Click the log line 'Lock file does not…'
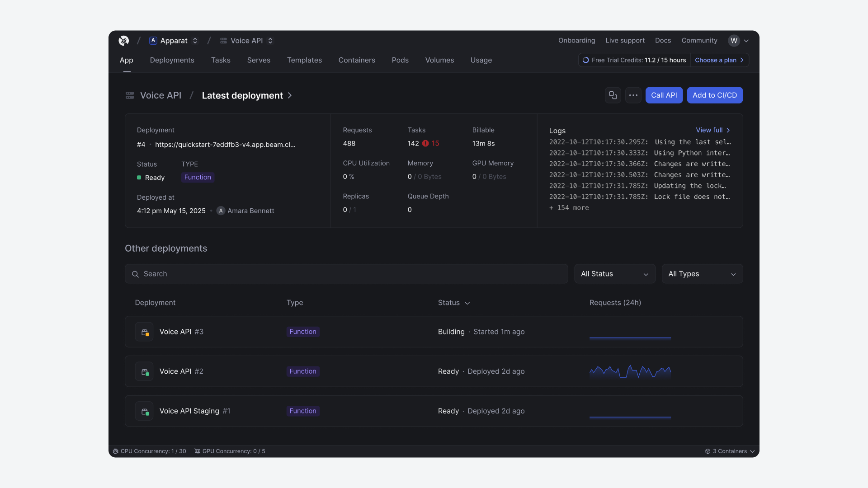The image size is (868, 488). [640, 197]
